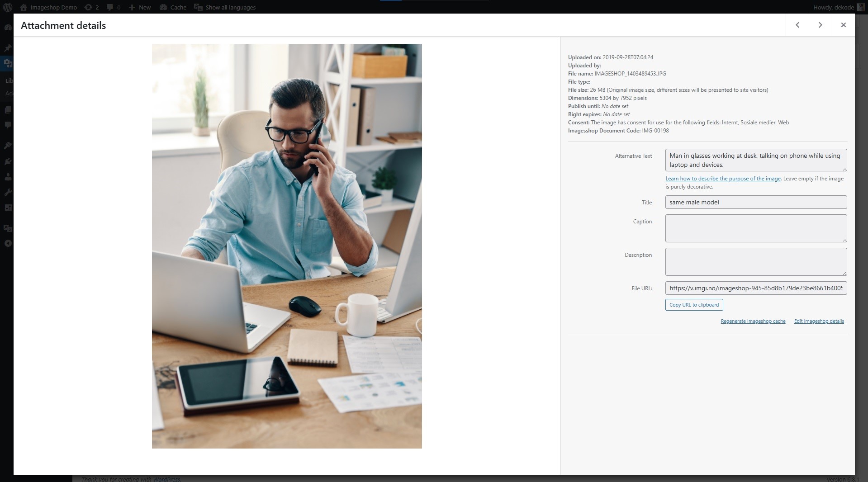The image size is (868, 482).
Task: Open Tools via the wrench sidebar icon
Action: click(8, 192)
